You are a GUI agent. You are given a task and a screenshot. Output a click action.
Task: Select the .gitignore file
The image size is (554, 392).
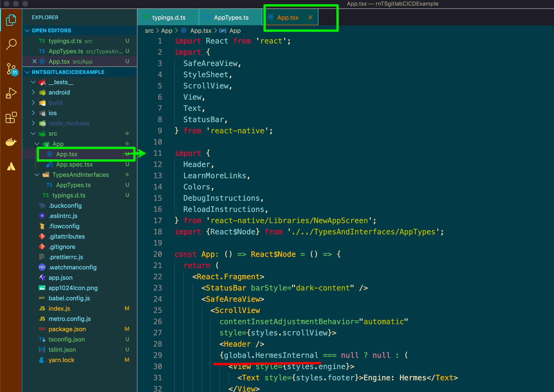point(62,247)
